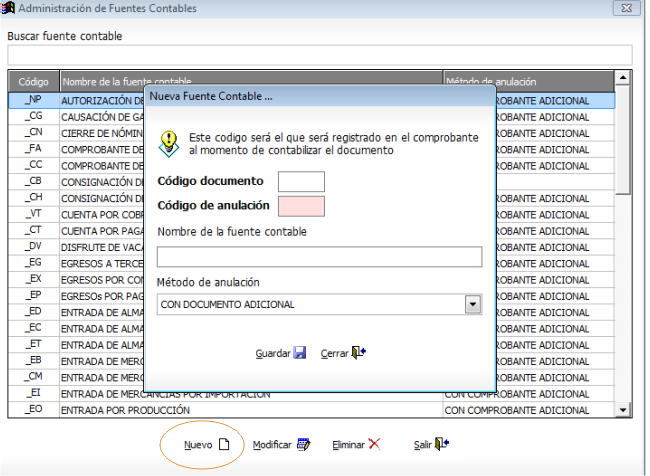
Task: Click the scrollbar down arrow of the list
Action: (x=623, y=410)
